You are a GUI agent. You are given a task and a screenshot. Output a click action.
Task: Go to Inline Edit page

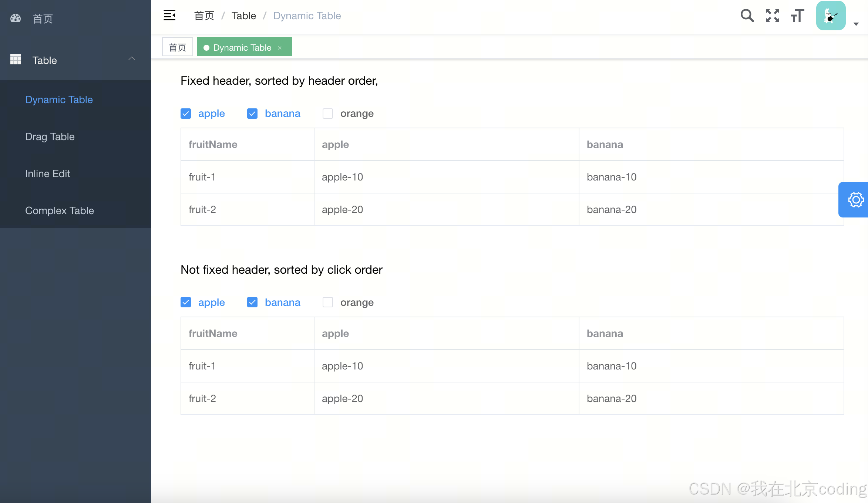[x=48, y=173]
